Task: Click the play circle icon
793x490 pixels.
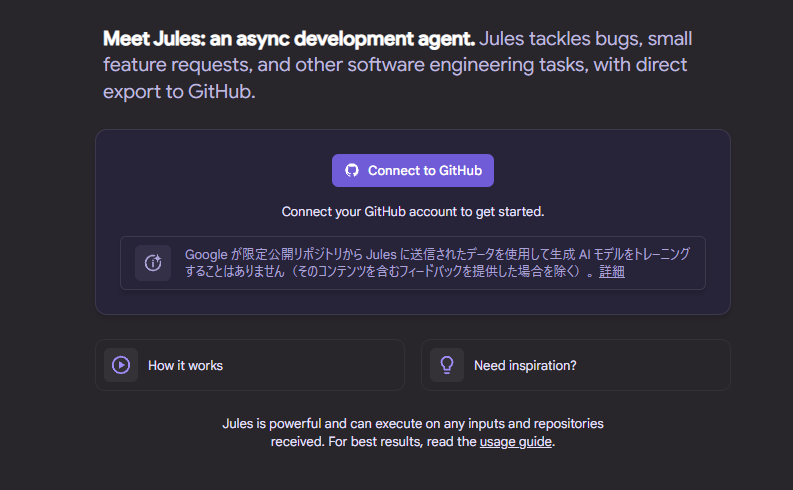Action: click(121, 365)
